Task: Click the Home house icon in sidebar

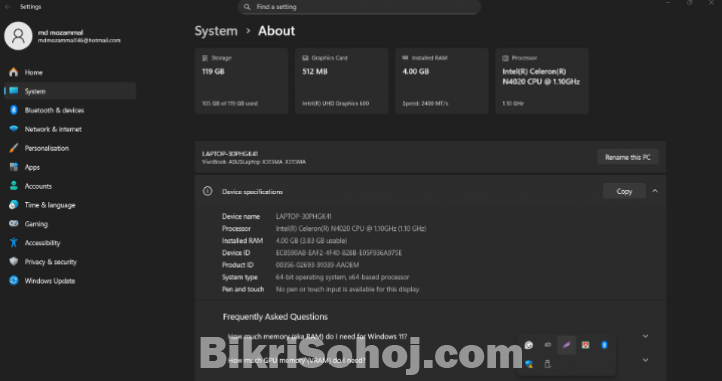Action: pos(14,72)
